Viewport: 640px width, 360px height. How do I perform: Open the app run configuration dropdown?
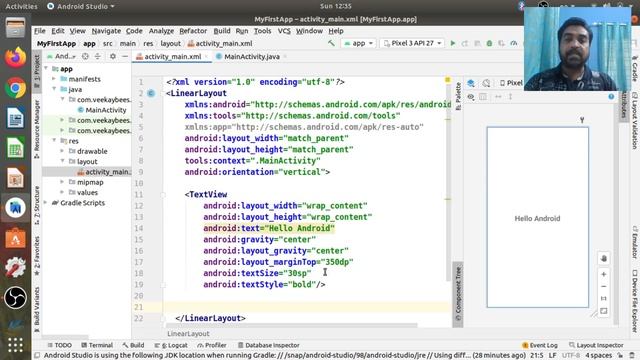point(358,43)
